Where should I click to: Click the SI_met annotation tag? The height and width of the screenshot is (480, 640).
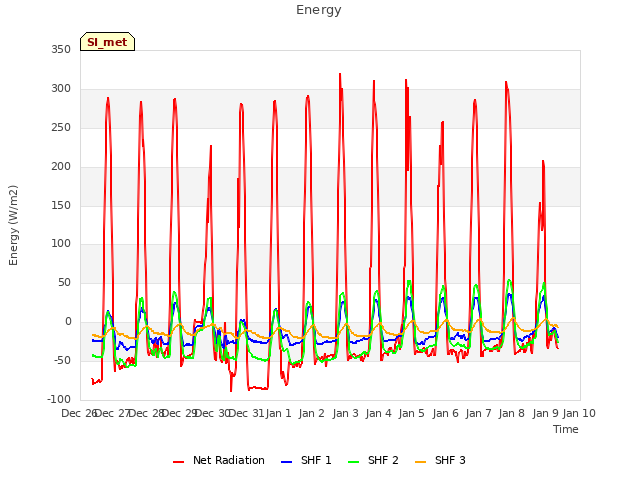point(107,42)
